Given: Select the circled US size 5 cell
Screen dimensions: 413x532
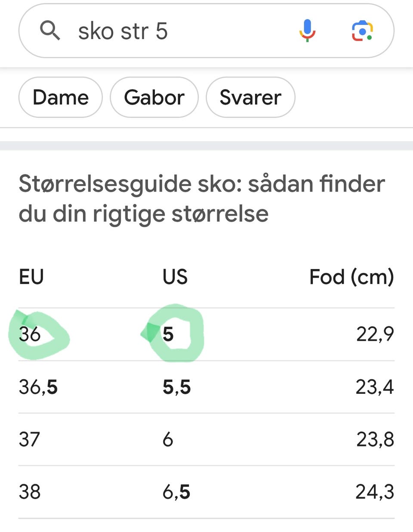Looking at the screenshot, I should [x=168, y=334].
